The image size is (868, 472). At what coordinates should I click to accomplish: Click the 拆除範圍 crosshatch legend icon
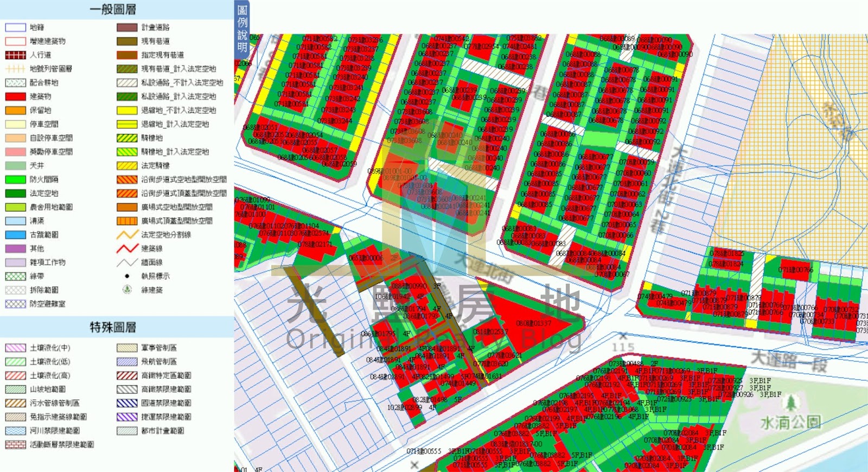(x=15, y=290)
